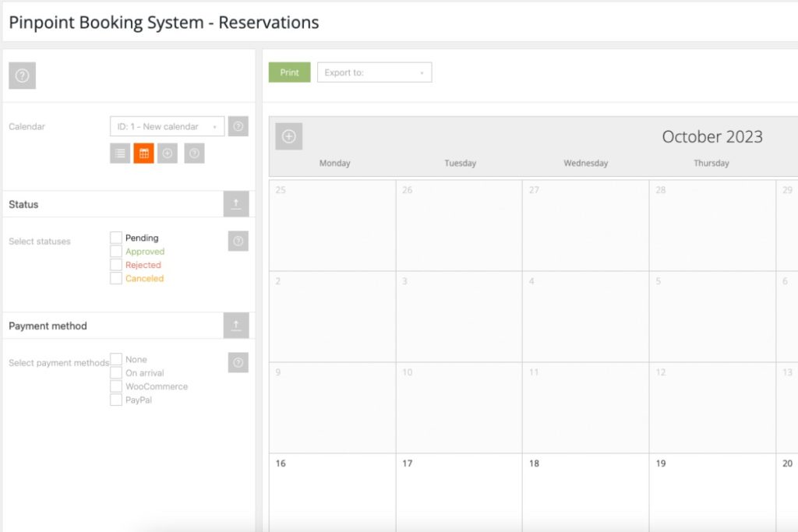Select the orange calendar view icon
This screenshot has height=532, width=798.
[144, 153]
